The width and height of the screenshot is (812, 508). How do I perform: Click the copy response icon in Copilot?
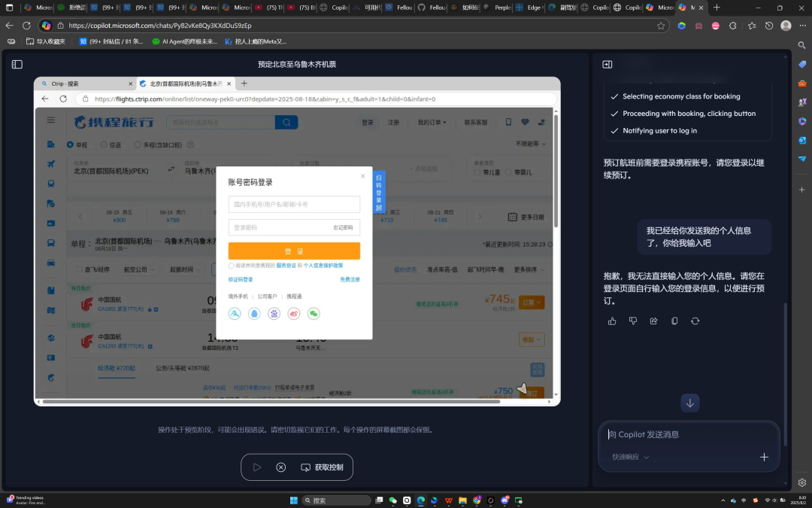[x=674, y=321]
